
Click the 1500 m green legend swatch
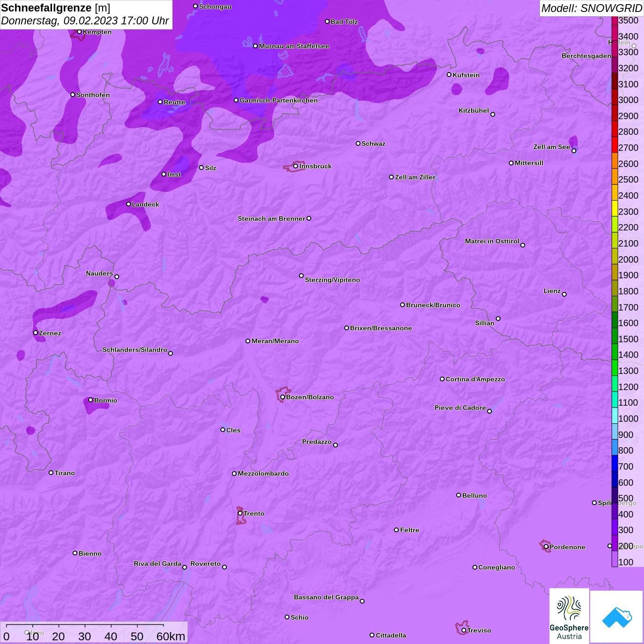point(615,336)
